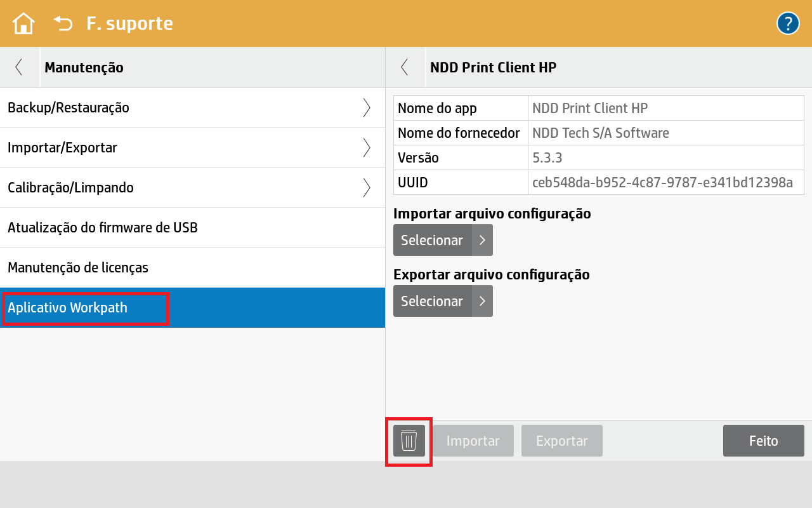Expand the Importar/Exportar chevron

click(x=367, y=148)
